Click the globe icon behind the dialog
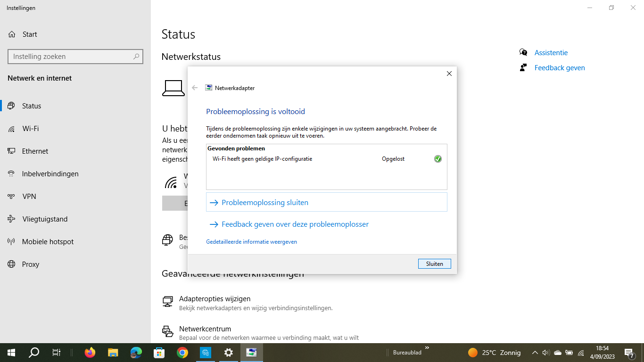Viewport: 644px width, 362px height. pos(167,240)
